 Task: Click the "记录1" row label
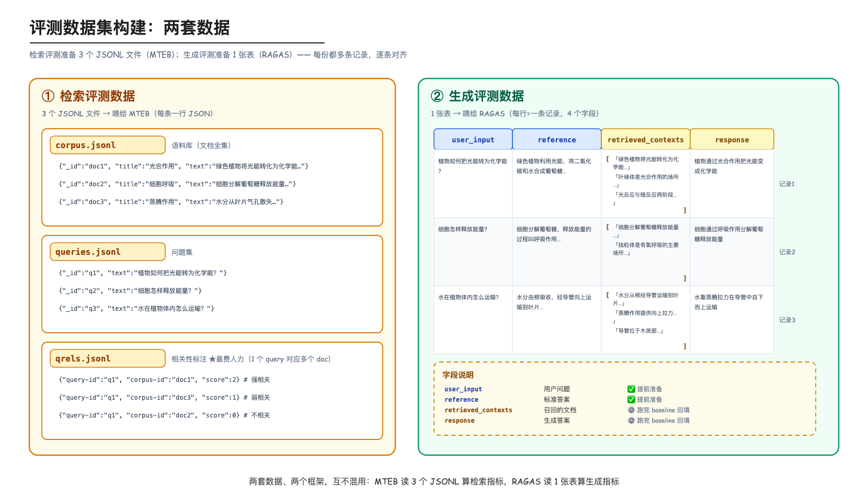click(787, 184)
